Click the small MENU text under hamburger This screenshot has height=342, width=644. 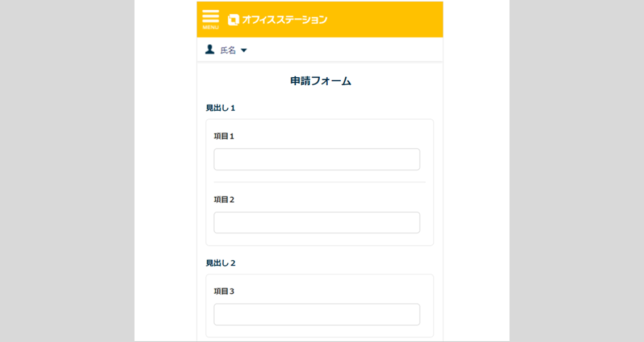[210, 27]
